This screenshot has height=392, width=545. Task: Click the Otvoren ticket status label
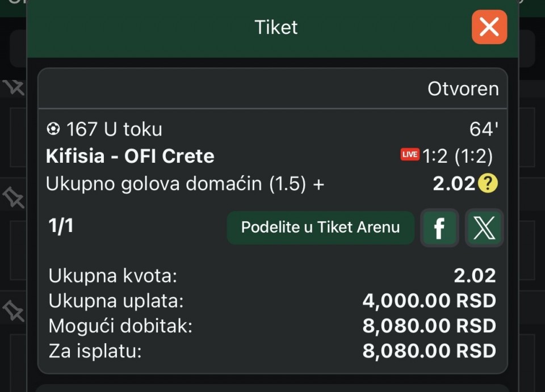(463, 88)
